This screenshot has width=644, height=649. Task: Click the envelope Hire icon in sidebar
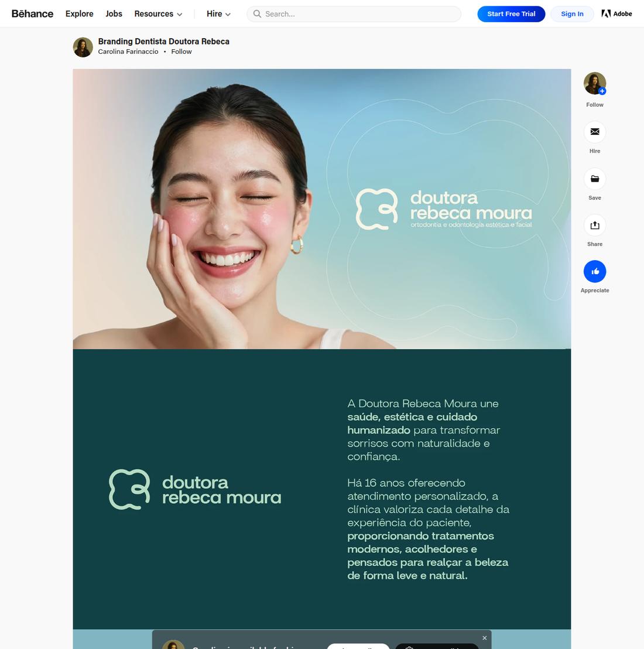coord(595,132)
